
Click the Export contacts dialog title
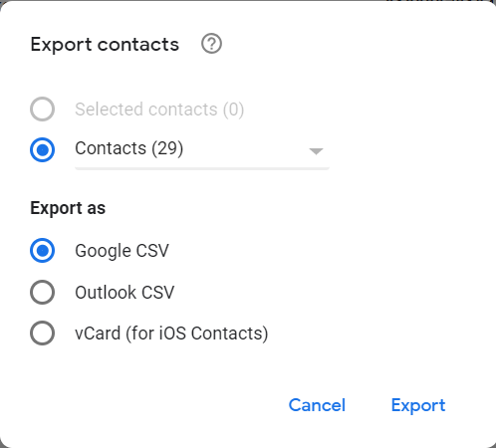point(105,45)
